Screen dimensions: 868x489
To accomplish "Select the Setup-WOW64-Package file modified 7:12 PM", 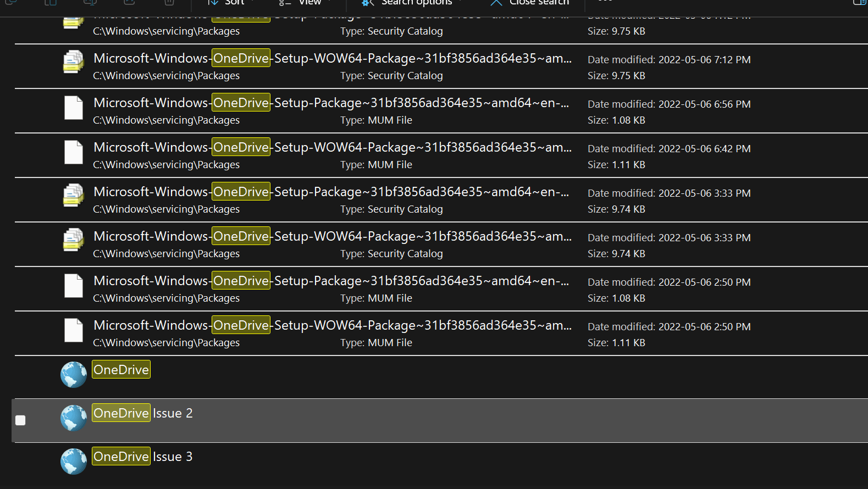I will click(x=333, y=58).
